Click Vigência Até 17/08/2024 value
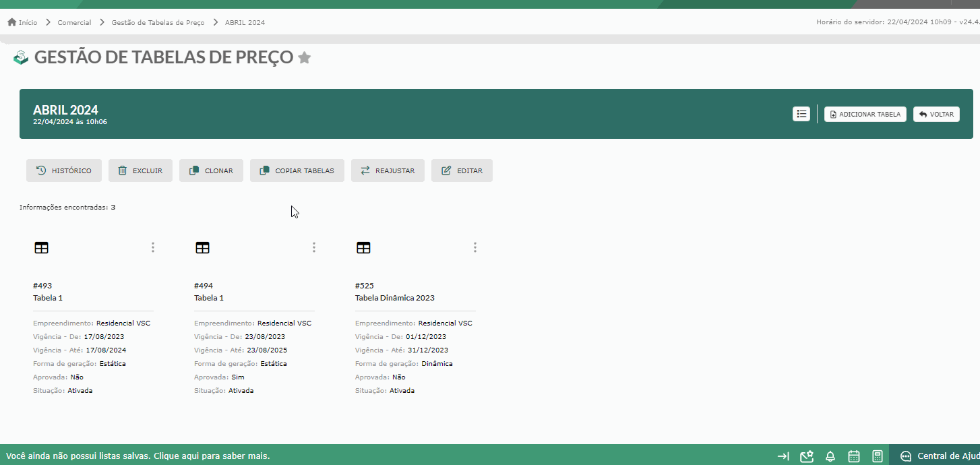980x465 pixels. pos(106,350)
